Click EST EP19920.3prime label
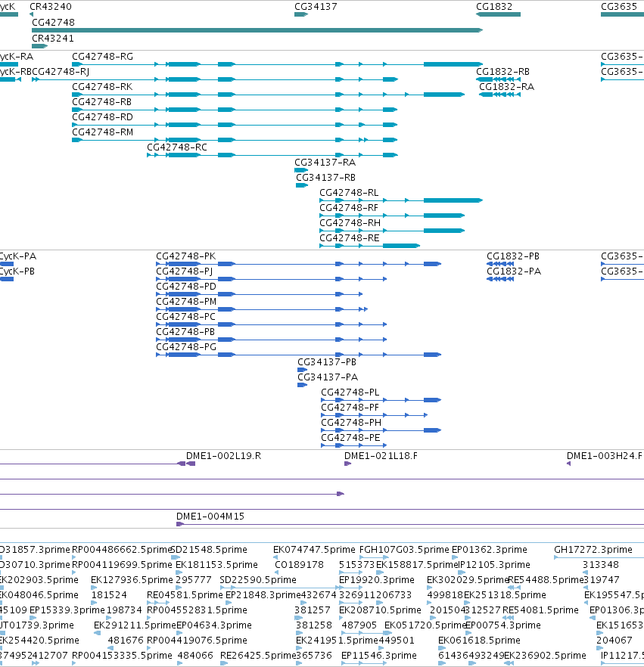The height and width of the screenshot is (667, 644). (x=376, y=580)
